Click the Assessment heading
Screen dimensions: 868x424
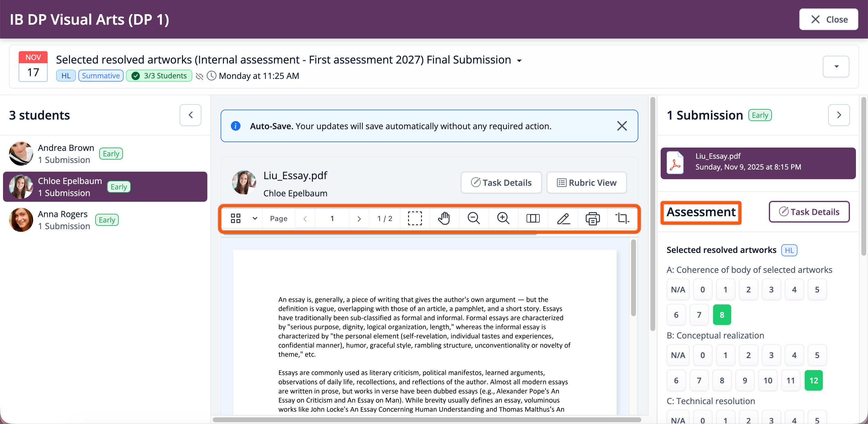[x=701, y=212]
